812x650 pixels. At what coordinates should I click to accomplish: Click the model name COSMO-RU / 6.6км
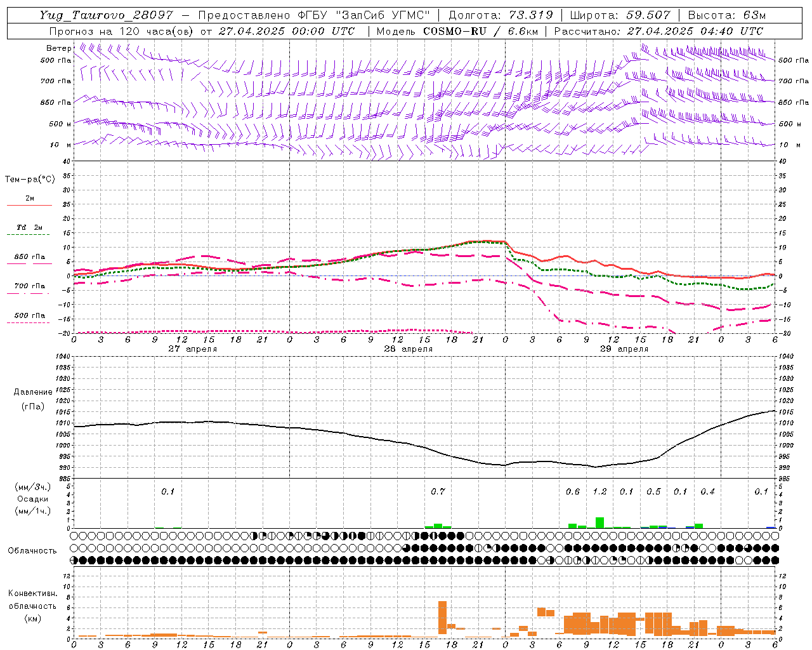tap(480, 31)
